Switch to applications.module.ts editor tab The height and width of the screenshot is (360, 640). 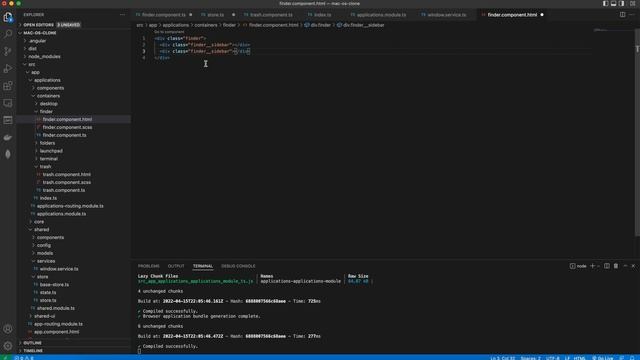381,15
